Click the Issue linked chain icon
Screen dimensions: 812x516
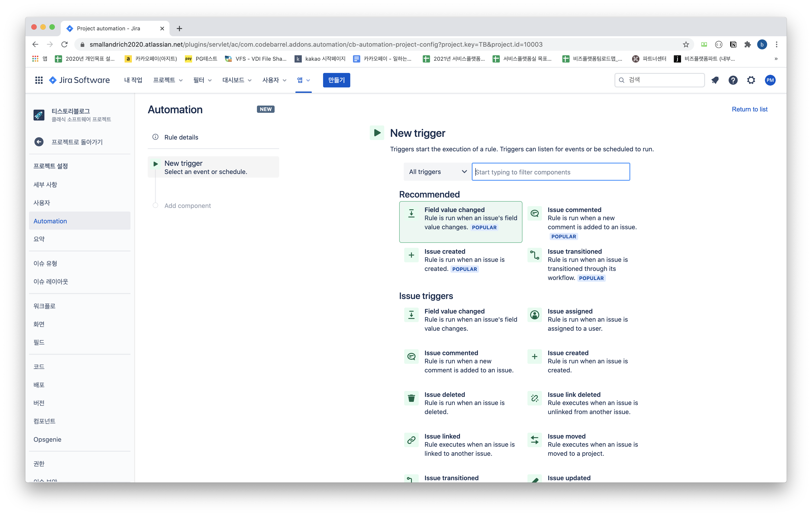coord(411,440)
